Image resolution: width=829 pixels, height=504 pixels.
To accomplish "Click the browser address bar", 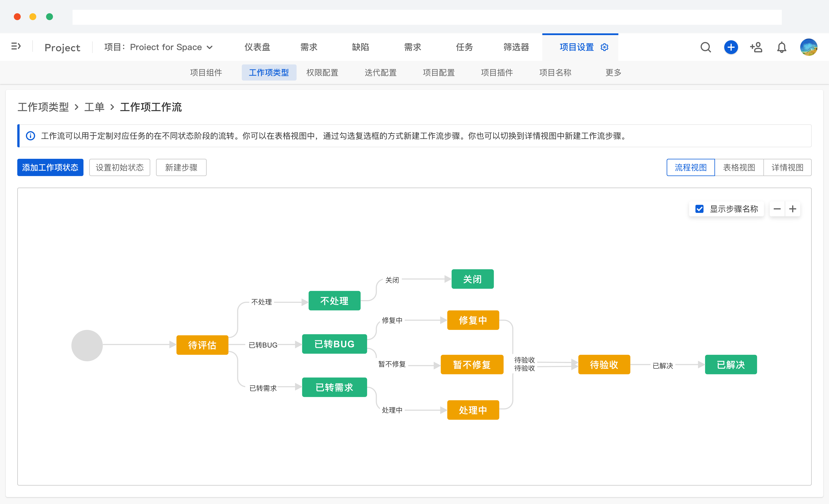I will coord(427,17).
